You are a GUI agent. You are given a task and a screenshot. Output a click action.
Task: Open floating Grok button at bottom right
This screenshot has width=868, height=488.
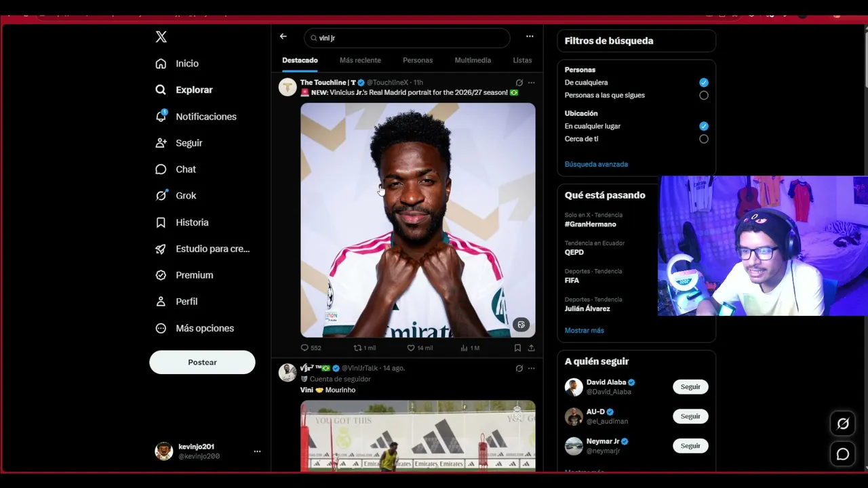tap(843, 424)
